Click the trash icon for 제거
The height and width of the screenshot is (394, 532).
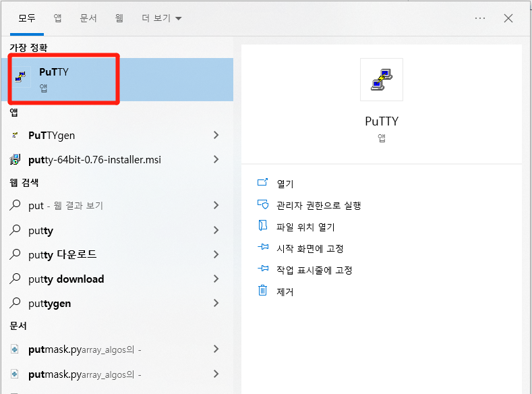coord(262,291)
